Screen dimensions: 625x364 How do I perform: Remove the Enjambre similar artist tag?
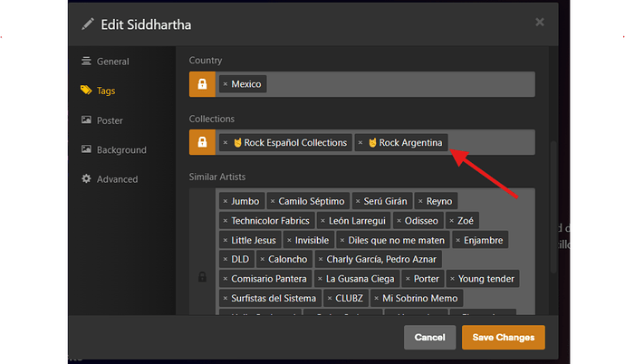click(x=458, y=240)
